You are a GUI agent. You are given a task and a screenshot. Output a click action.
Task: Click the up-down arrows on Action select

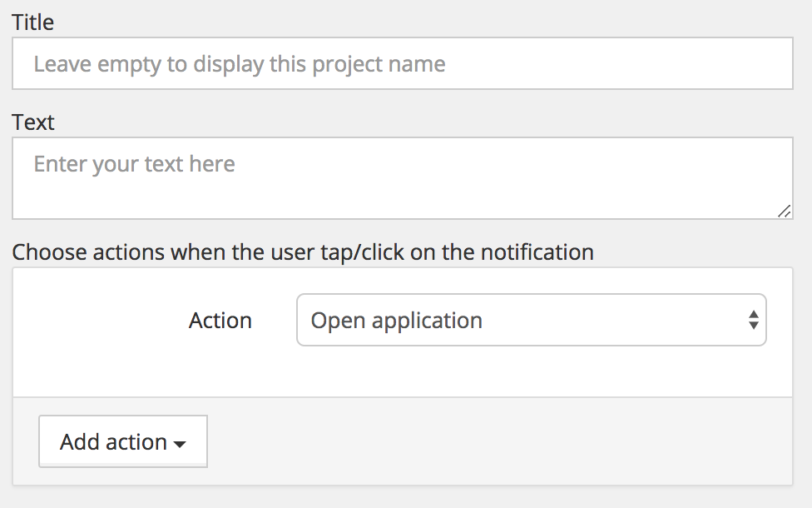point(754,320)
